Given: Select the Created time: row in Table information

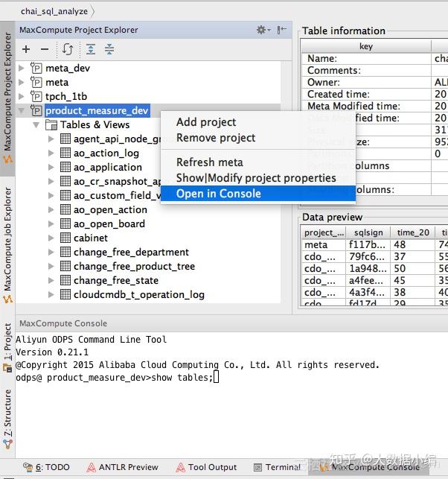Looking at the screenshot, I should (x=375, y=94).
